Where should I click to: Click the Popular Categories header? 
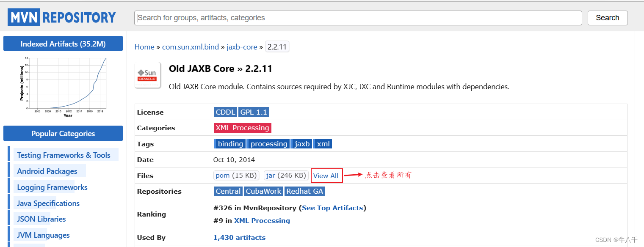(x=63, y=134)
